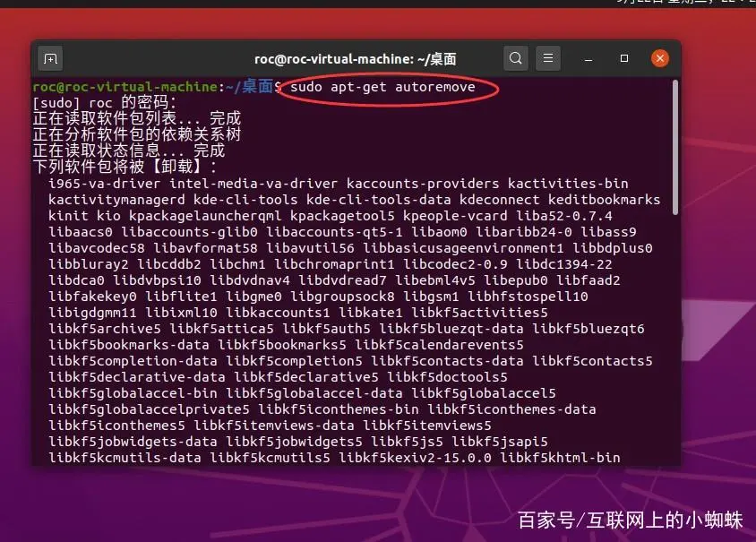Open the hamburger menu in title bar
Viewport: 756px width, 542px height.
point(548,58)
